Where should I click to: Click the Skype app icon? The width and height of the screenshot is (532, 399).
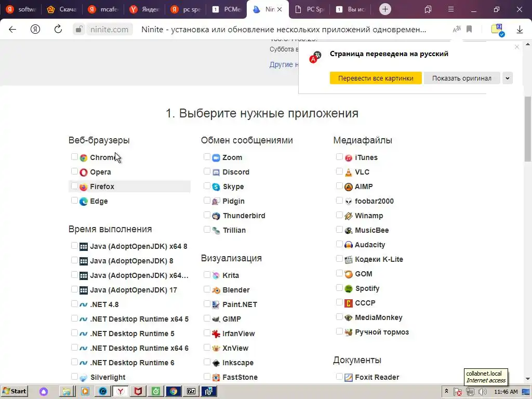pyautogui.click(x=216, y=187)
